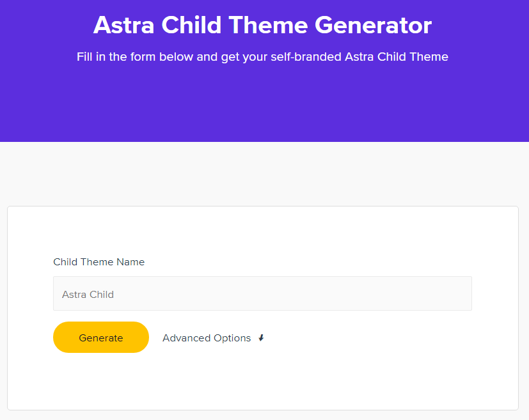Focus the Child Theme Name input field
This screenshot has height=420, width=529.
click(262, 294)
